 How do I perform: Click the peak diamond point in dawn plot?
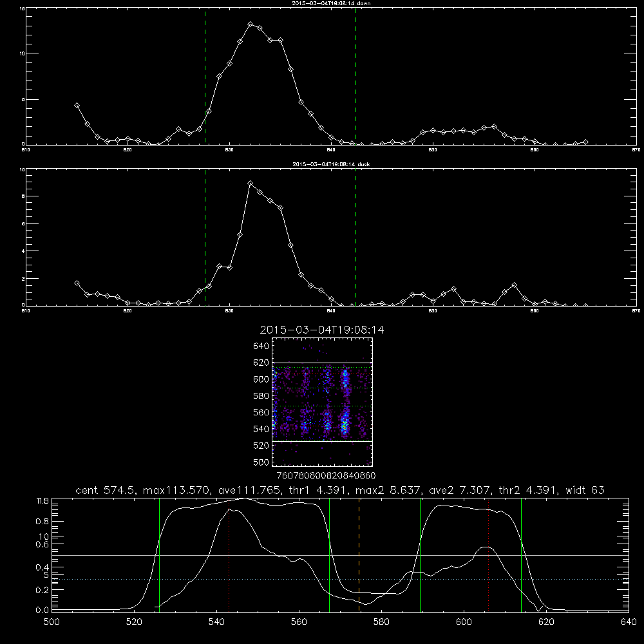click(x=250, y=24)
